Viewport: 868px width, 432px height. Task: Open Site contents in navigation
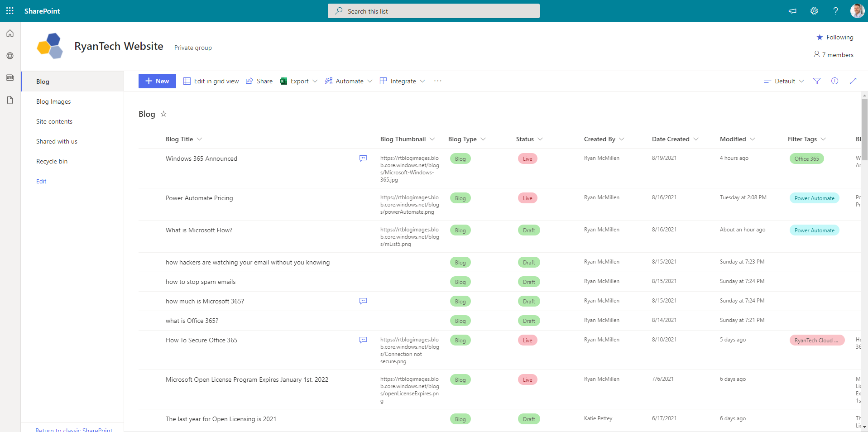54,121
